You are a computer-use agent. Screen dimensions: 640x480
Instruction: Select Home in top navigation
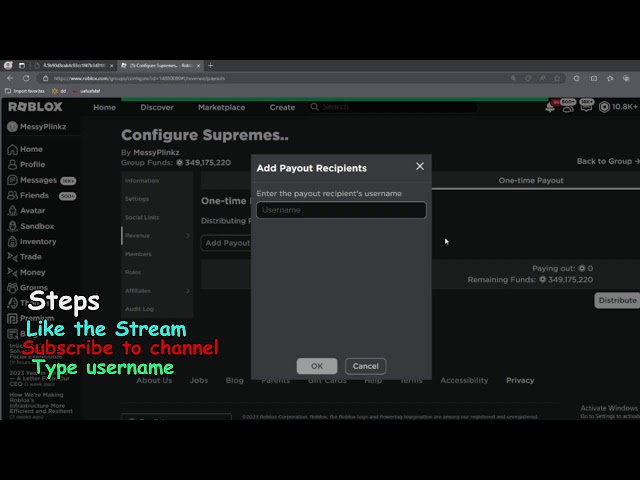tap(104, 107)
